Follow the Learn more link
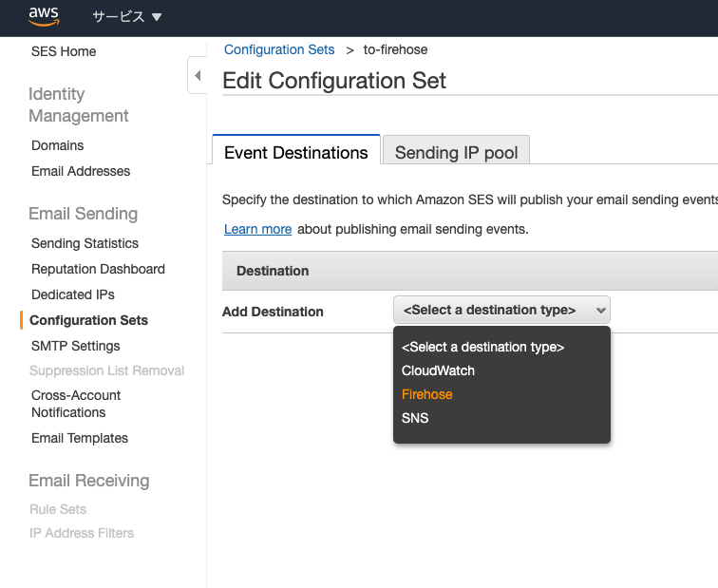This screenshot has height=588, width=718. tap(257, 229)
